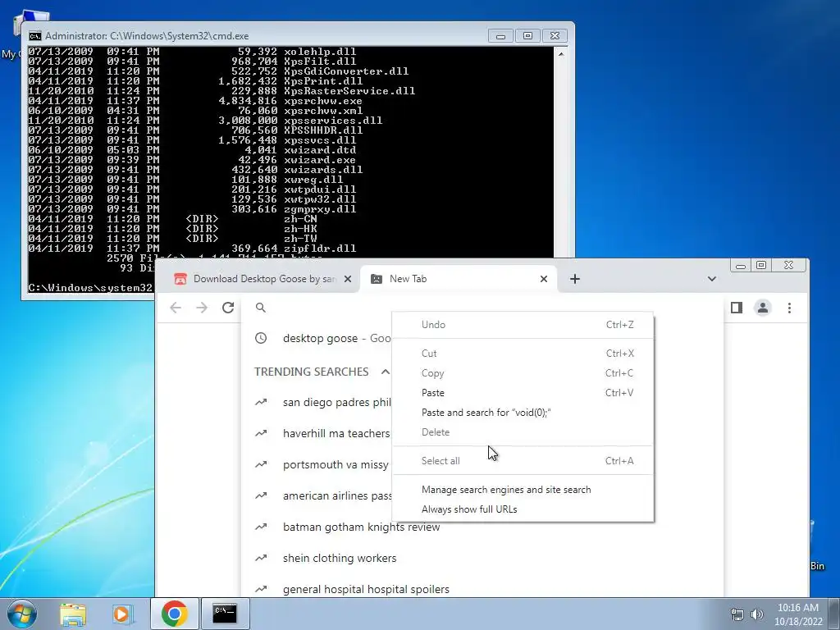The width and height of the screenshot is (840, 630).
Task: Launch Windows Media Player from taskbar
Action: (122, 614)
